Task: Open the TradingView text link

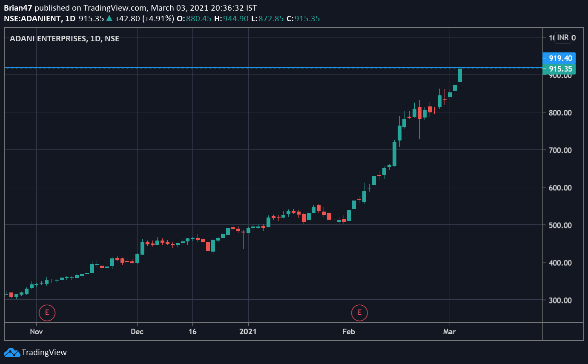Action: (x=44, y=352)
